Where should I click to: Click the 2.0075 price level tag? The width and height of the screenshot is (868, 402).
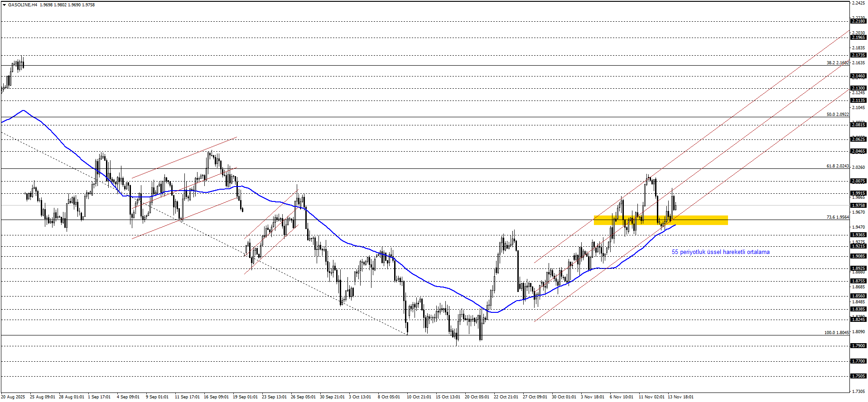coord(858,181)
